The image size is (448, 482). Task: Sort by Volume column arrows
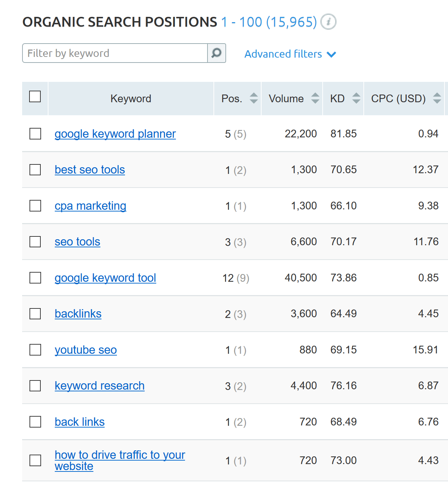315,98
